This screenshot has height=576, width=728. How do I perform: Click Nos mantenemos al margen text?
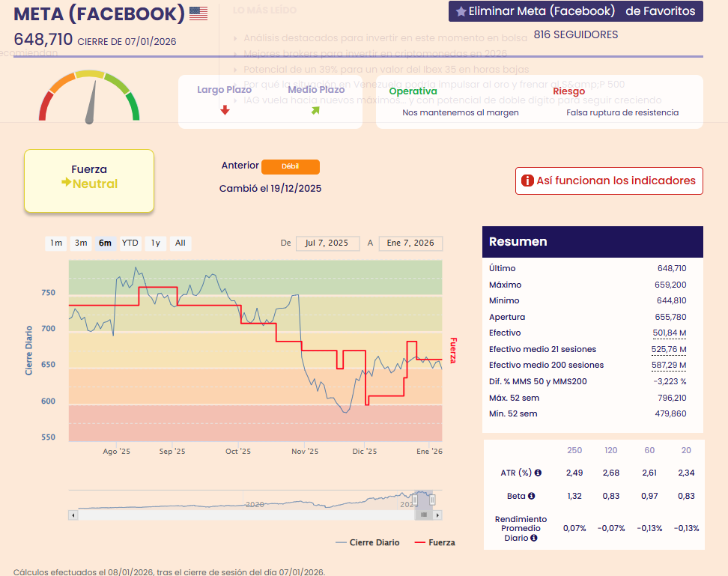click(x=461, y=112)
